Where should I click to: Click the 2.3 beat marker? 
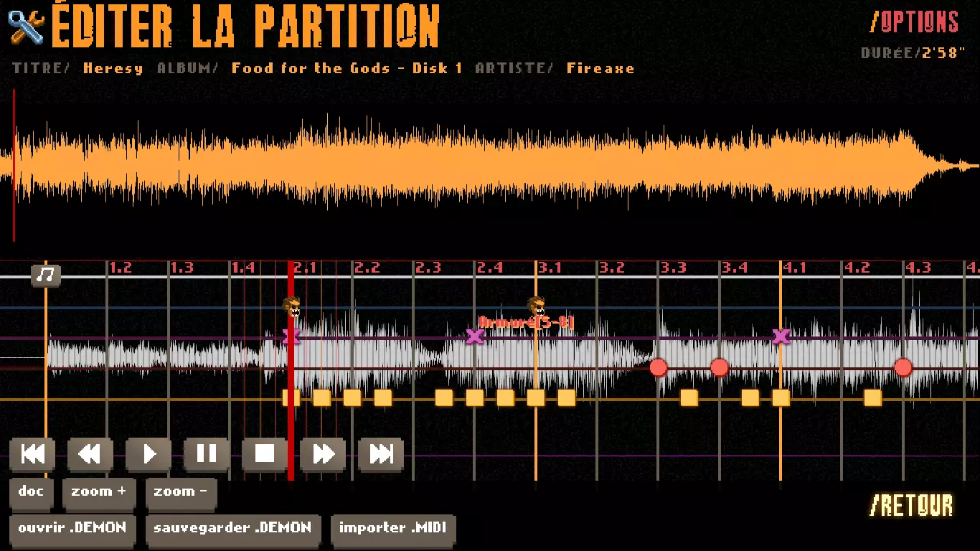point(428,268)
